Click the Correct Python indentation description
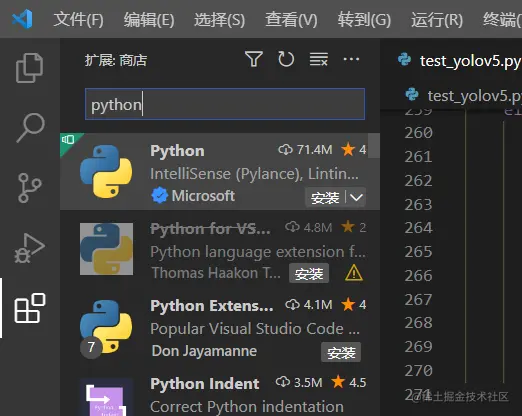This screenshot has height=416, width=522. pos(247,407)
